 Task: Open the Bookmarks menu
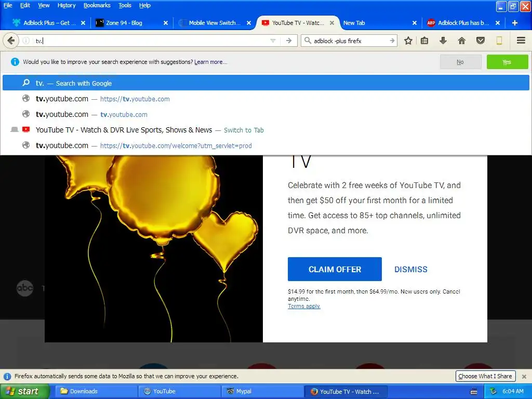(x=97, y=5)
